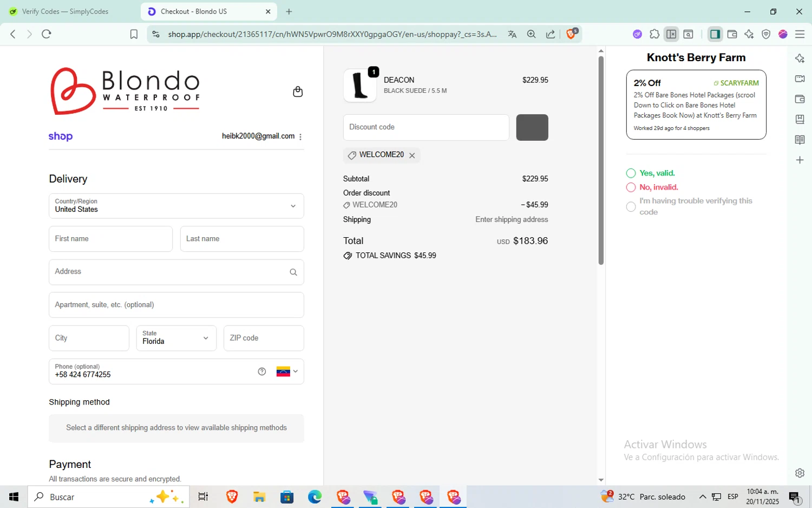
Task: Select 'Yes, valid.' radio option
Action: tap(631, 173)
